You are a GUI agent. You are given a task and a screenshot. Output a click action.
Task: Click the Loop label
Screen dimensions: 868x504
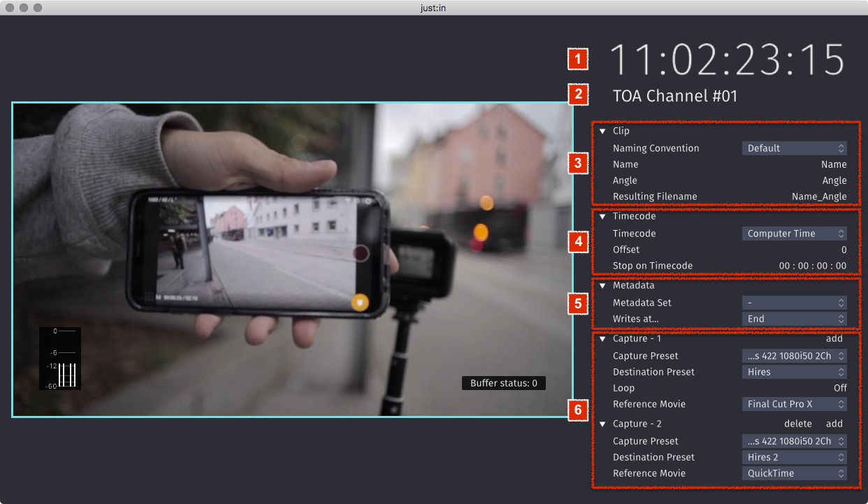pos(623,388)
